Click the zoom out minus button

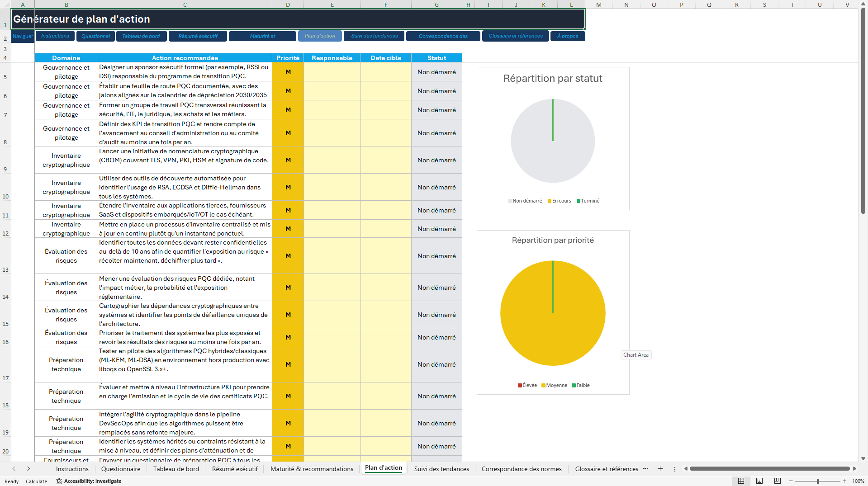coord(791,481)
